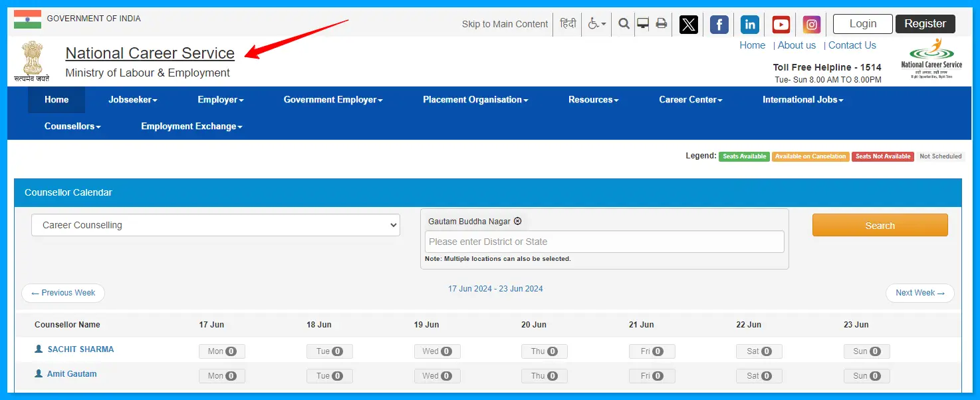Click the LinkedIn icon in header
The image size is (980, 400).
pyautogui.click(x=750, y=25)
